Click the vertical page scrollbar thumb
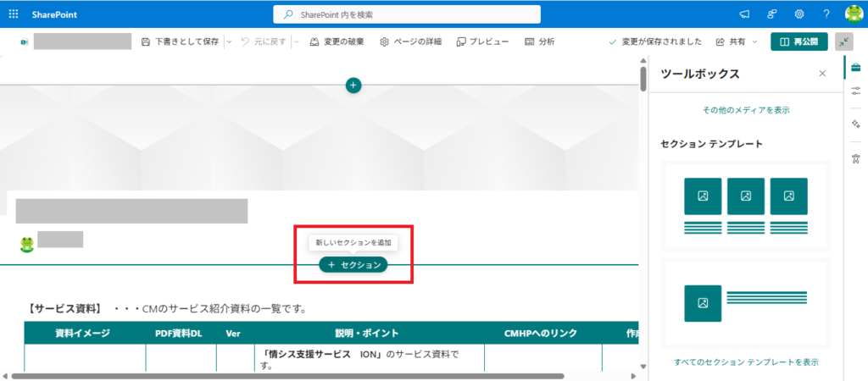 pos(643,79)
